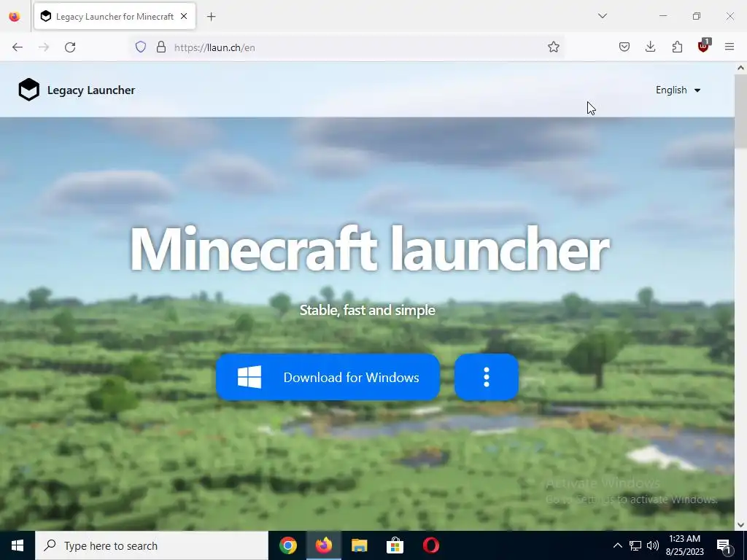Click the Type here to search box
Screen dimensions: 747x560
point(152,545)
